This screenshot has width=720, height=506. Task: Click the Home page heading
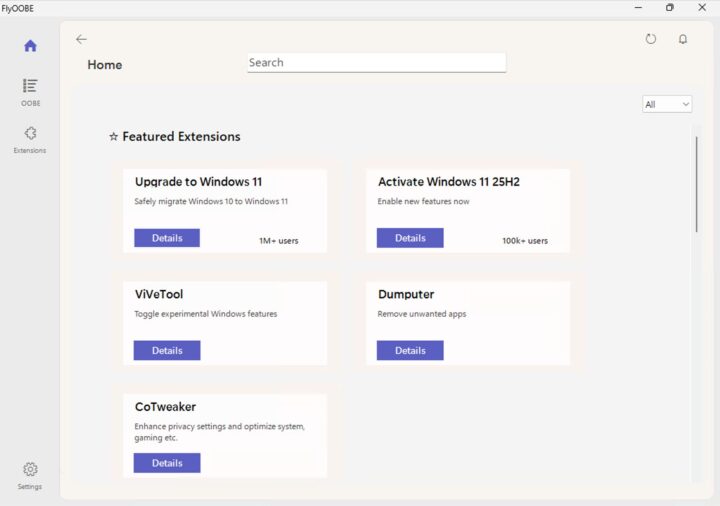coord(105,65)
